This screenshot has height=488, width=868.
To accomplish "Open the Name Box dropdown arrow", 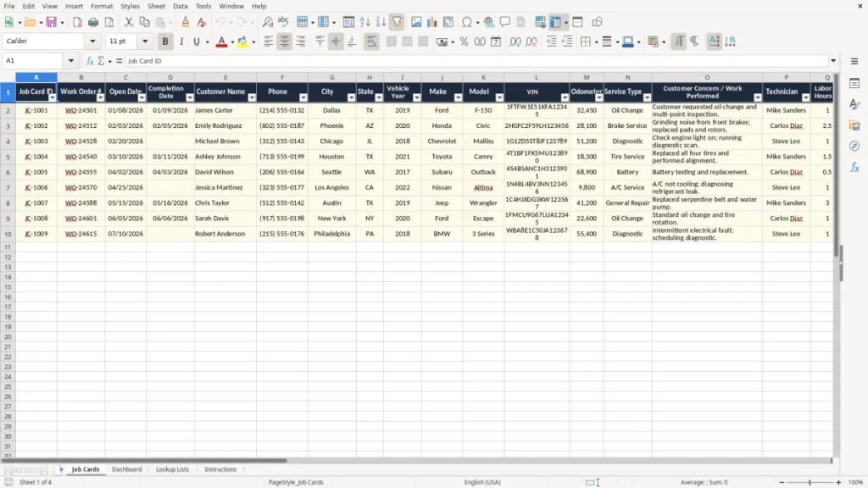I will pyautogui.click(x=71, y=61).
